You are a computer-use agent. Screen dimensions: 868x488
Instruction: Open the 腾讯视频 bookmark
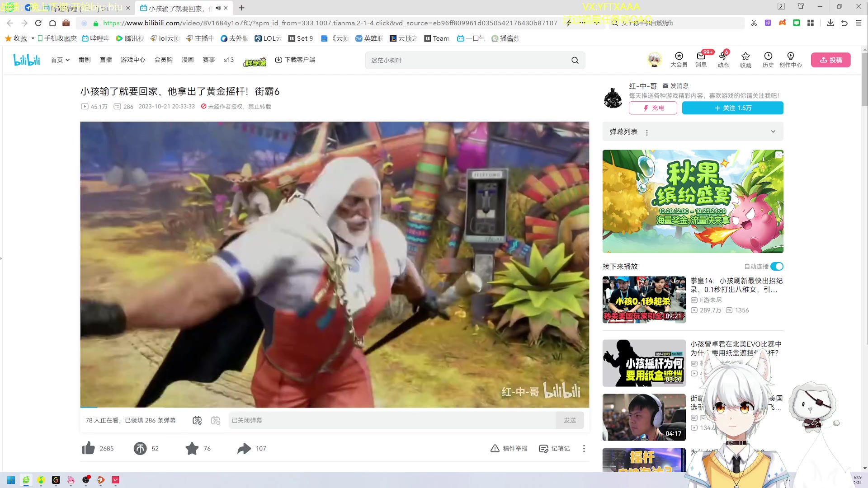[x=130, y=38]
